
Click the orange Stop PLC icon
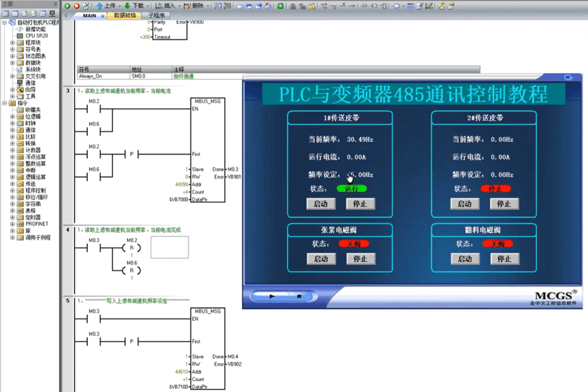coord(76,5)
